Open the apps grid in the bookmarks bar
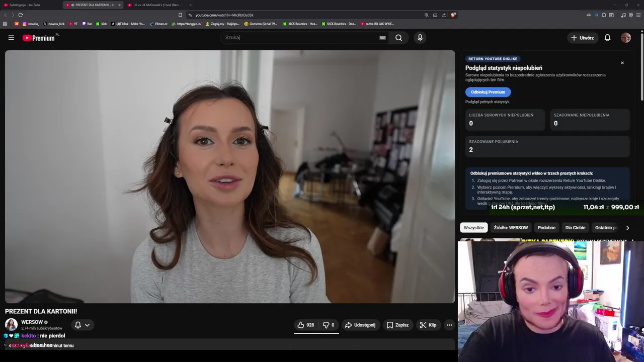This screenshot has height=362, width=644. 5,24
